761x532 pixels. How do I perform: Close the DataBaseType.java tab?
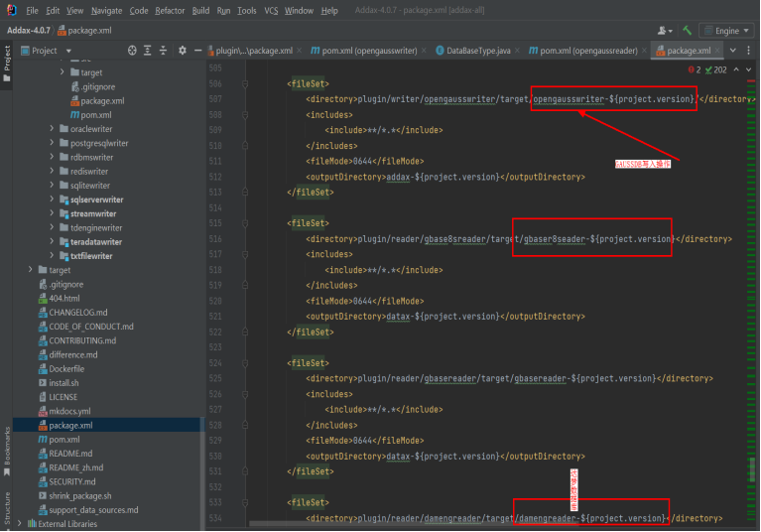point(517,51)
